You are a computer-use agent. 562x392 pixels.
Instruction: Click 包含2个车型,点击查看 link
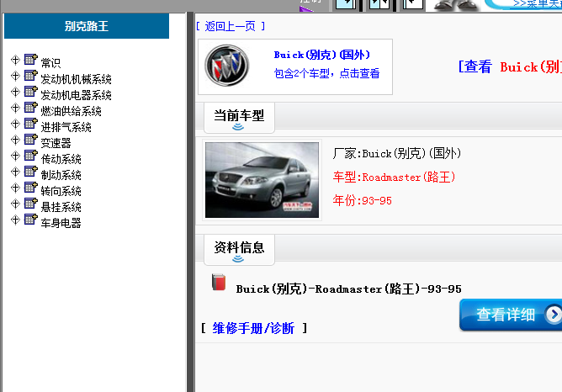[326, 73]
